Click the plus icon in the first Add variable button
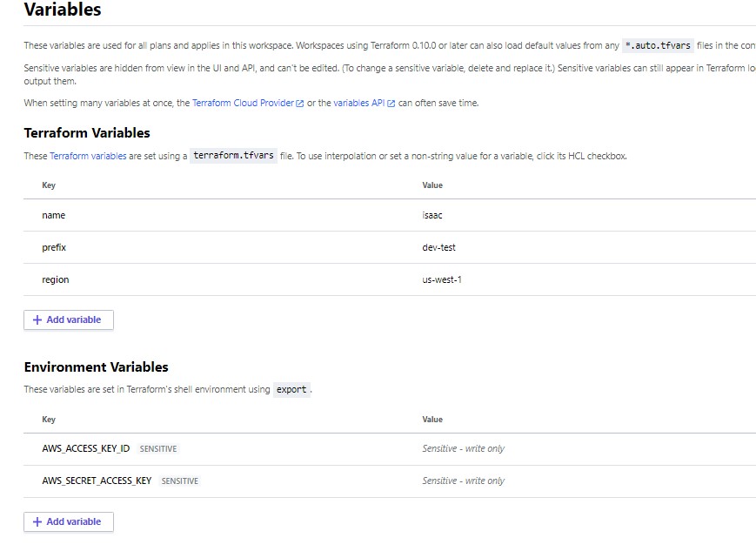 (x=37, y=319)
